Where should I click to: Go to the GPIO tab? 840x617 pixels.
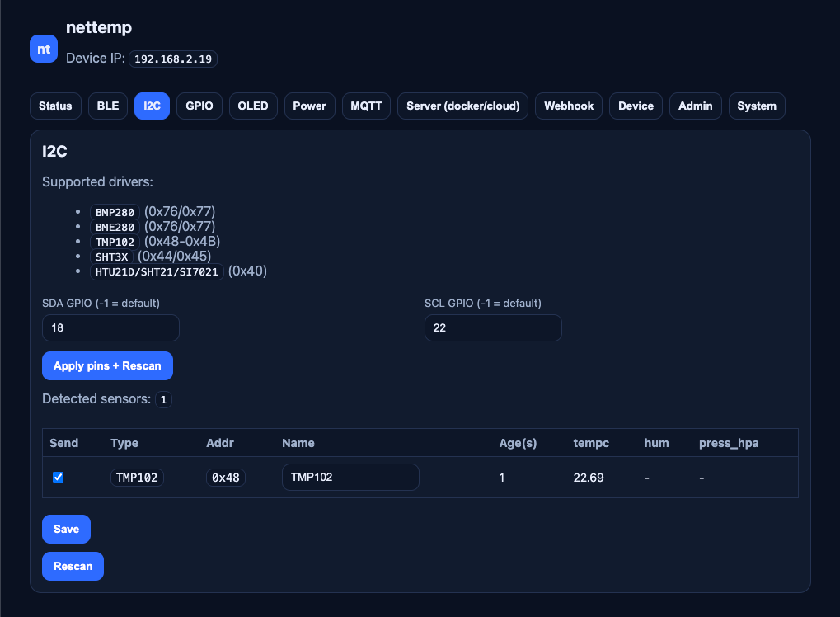click(x=199, y=106)
